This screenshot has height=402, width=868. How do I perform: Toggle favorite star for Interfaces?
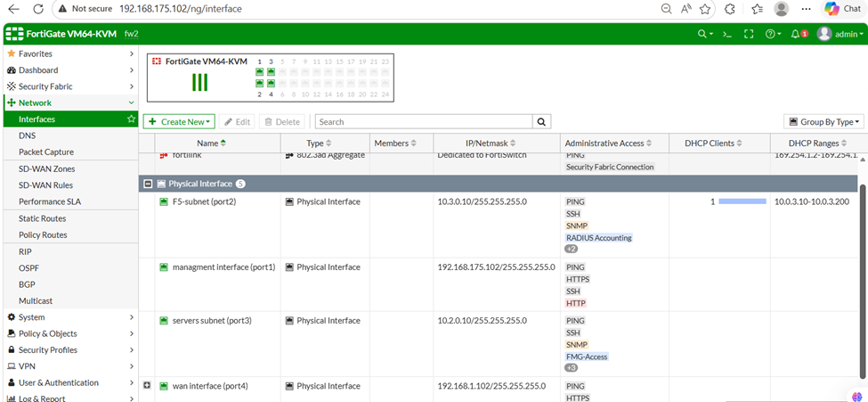131,119
